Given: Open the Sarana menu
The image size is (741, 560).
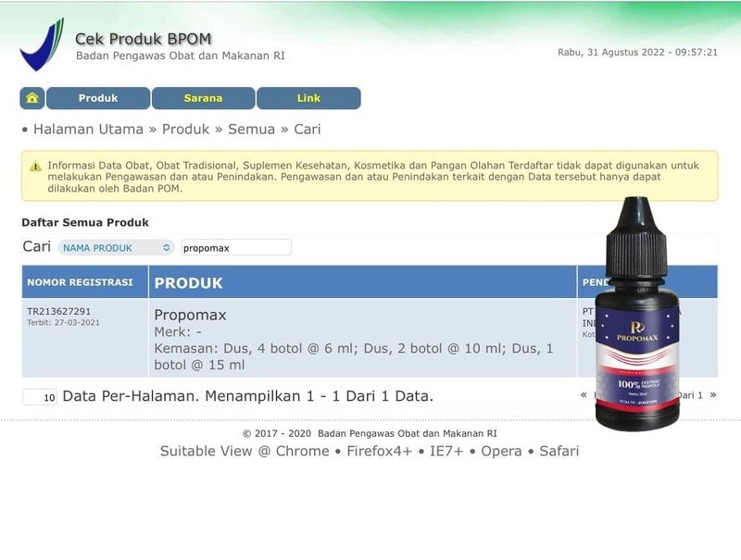Looking at the screenshot, I should 203,98.
